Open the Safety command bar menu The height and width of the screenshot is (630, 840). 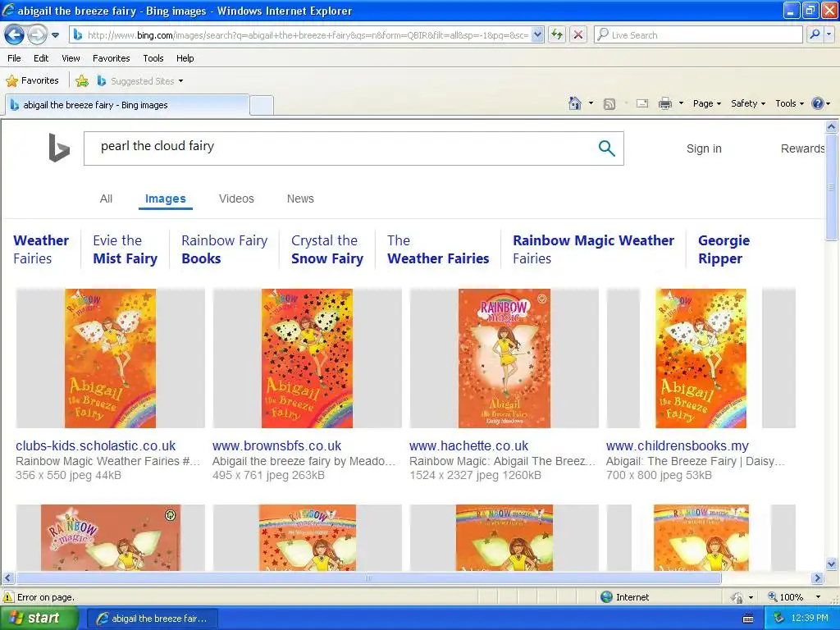[748, 103]
